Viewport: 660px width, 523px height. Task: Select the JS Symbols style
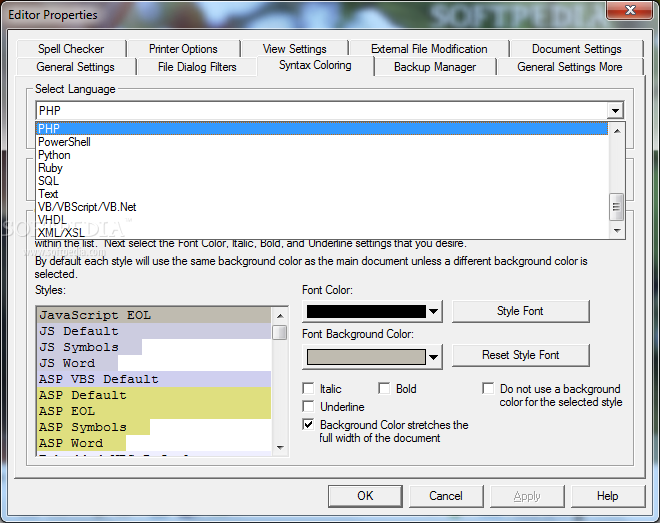click(154, 347)
